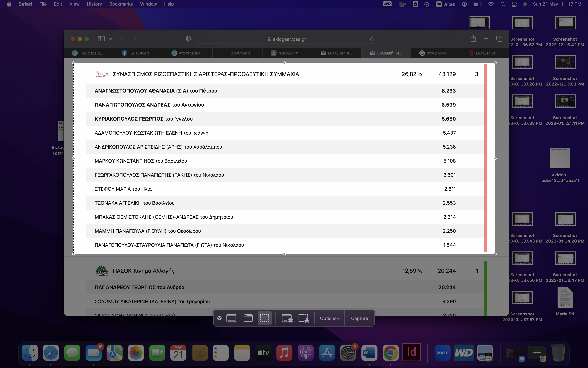The width and height of the screenshot is (588, 368).
Task: Click the battery status icon
Action: click(477, 4)
